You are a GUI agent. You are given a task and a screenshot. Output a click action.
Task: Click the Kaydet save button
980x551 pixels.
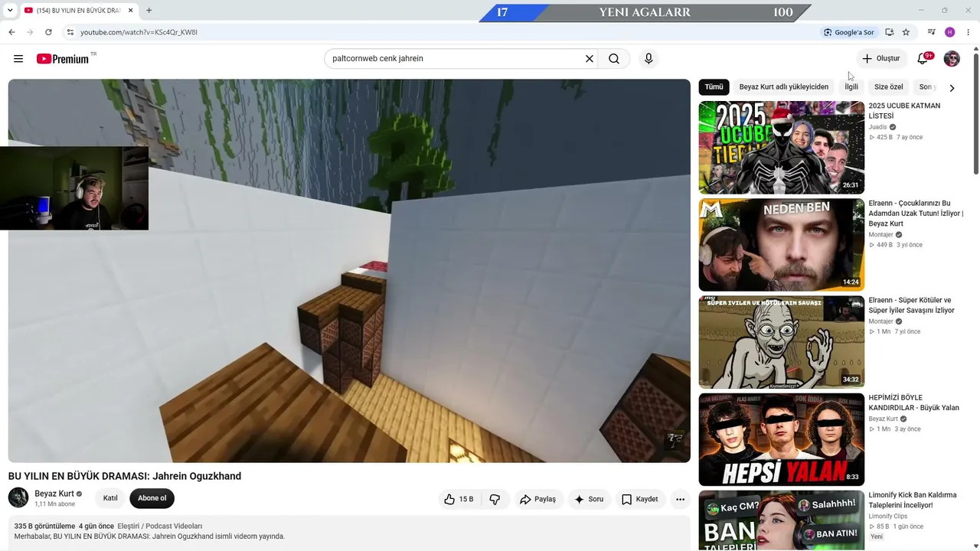pyautogui.click(x=640, y=499)
